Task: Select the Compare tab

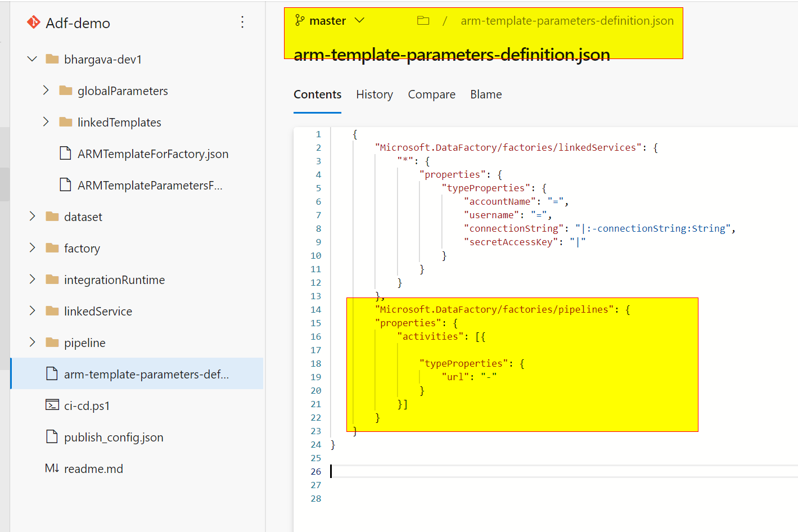Action: [431, 94]
